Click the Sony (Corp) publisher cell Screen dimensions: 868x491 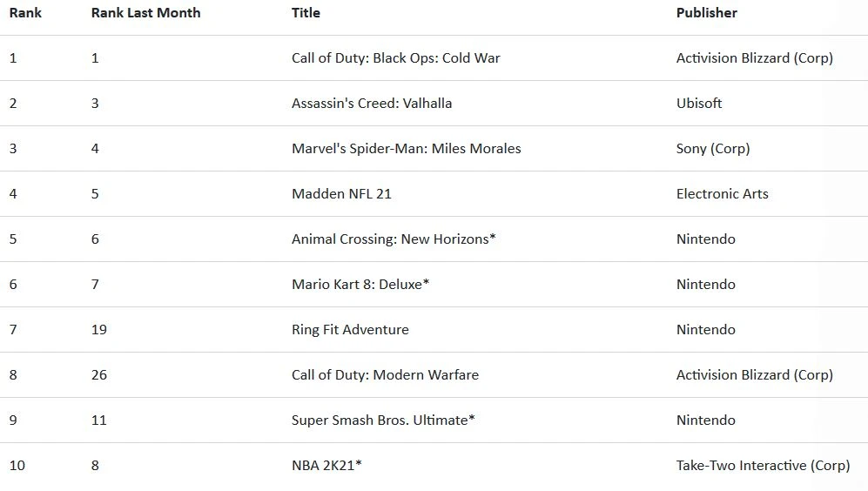(x=712, y=149)
